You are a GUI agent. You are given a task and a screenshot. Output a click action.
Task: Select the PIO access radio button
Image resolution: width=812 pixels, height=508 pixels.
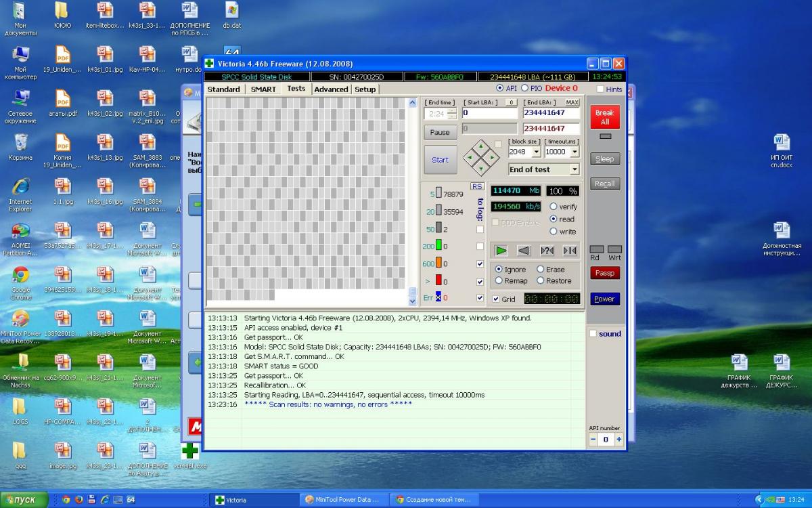click(525, 88)
